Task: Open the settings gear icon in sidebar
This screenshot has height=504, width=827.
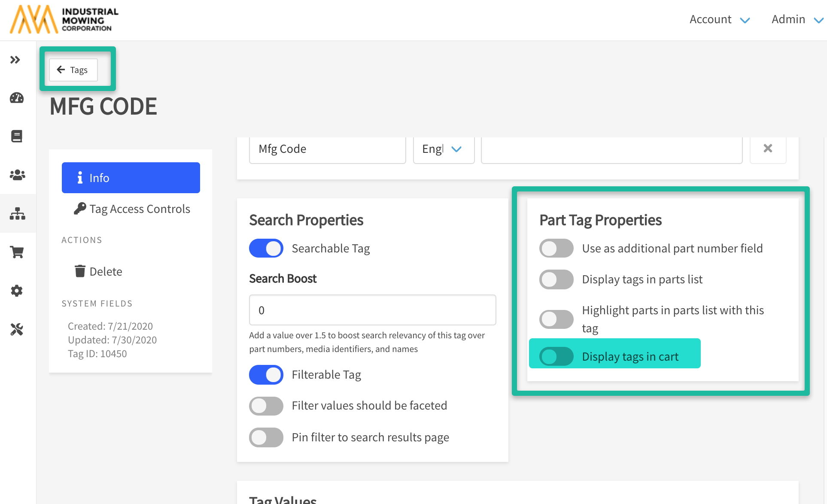Action: 17,291
